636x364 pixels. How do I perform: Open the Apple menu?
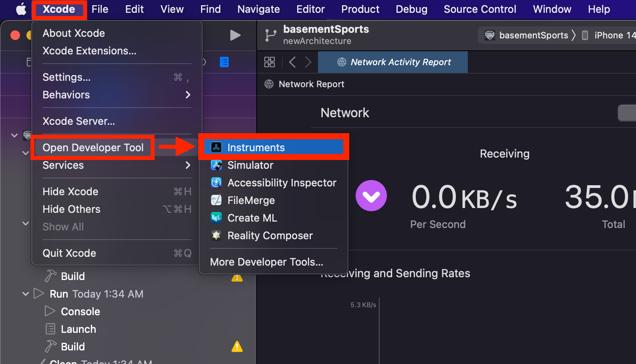point(21,9)
